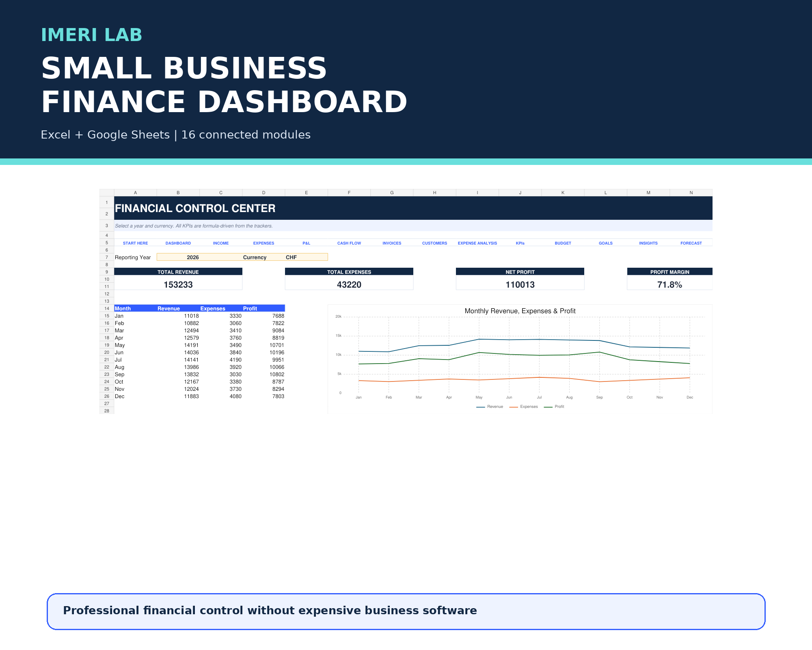Open the INCOME tracker link
The image size is (812, 650).
[221, 243]
